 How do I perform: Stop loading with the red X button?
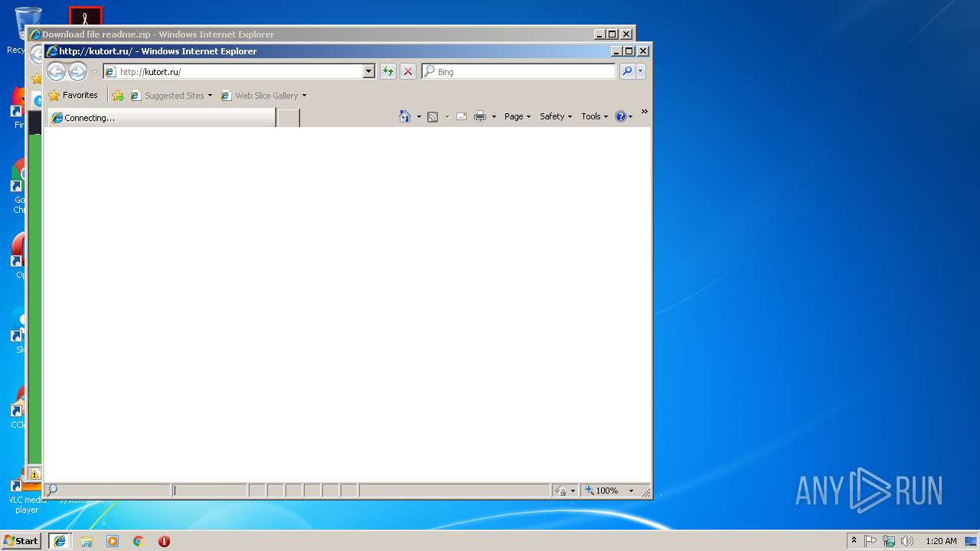tap(408, 71)
